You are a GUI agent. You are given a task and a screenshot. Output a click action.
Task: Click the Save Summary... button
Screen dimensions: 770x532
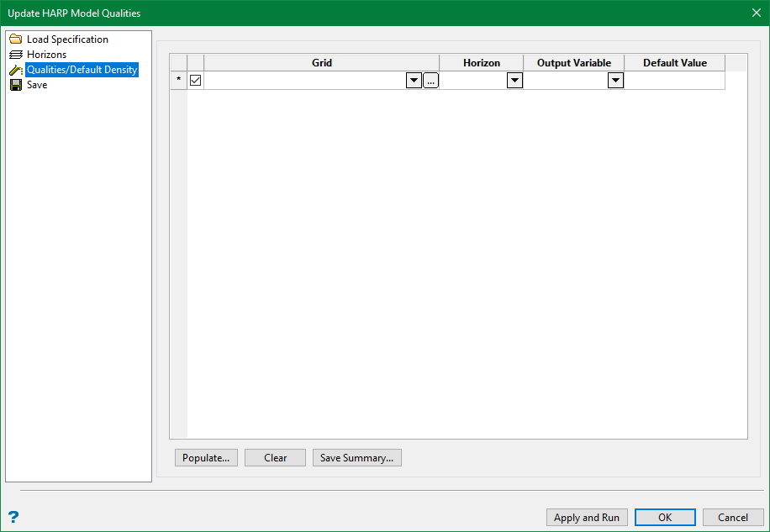point(357,458)
